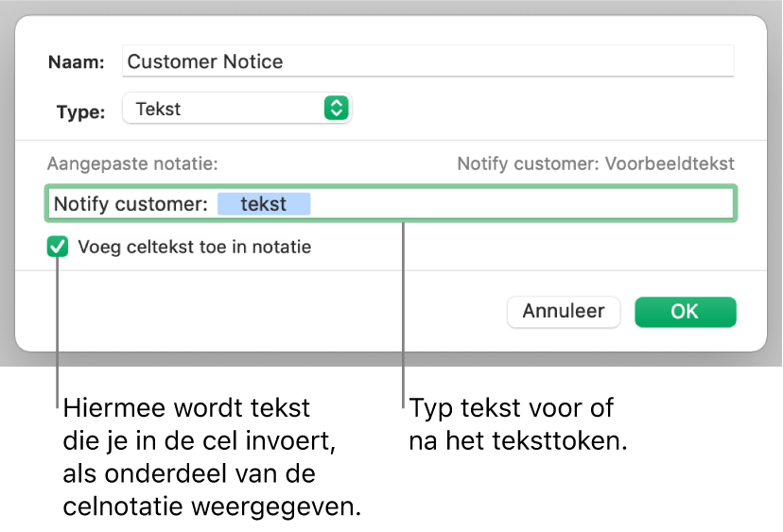Screen dimensions: 783x532
Task: Click the callout line below notation field
Action: [x=404, y=312]
